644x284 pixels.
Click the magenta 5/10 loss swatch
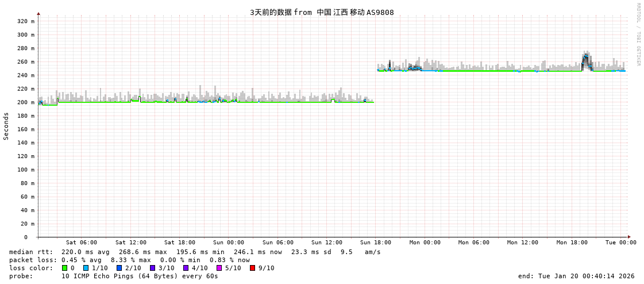(x=219, y=268)
